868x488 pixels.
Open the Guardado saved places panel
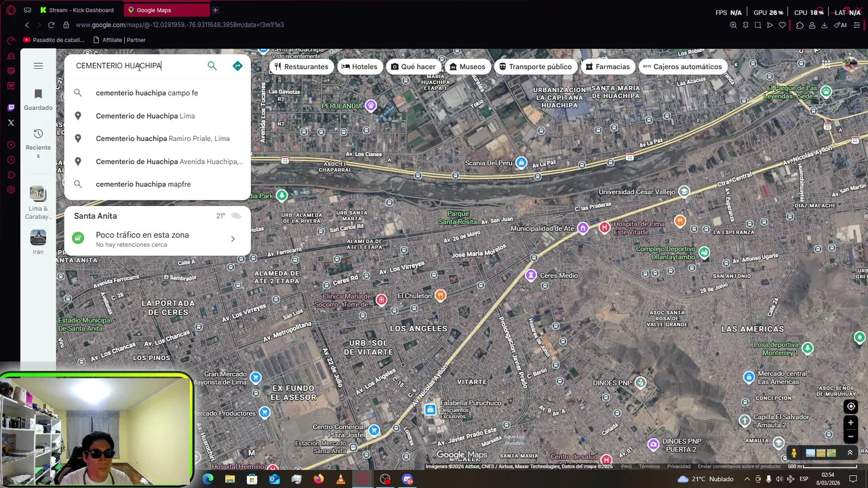click(x=38, y=100)
